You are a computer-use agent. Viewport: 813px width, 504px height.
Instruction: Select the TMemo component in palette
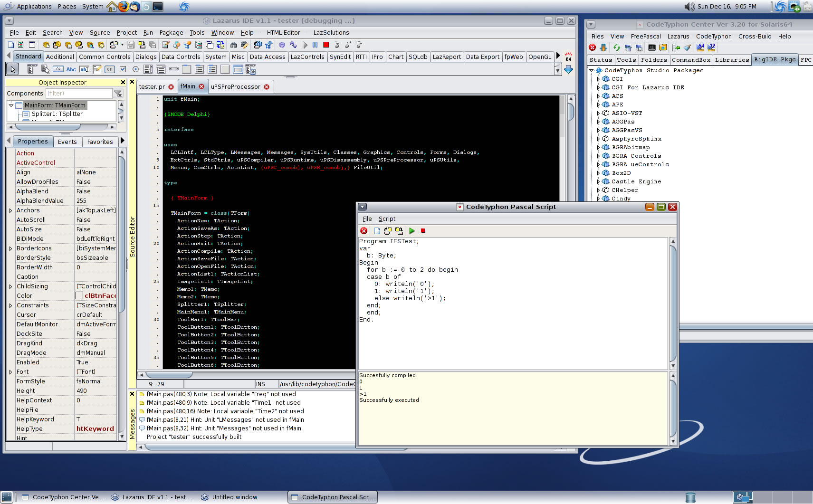click(97, 69)
